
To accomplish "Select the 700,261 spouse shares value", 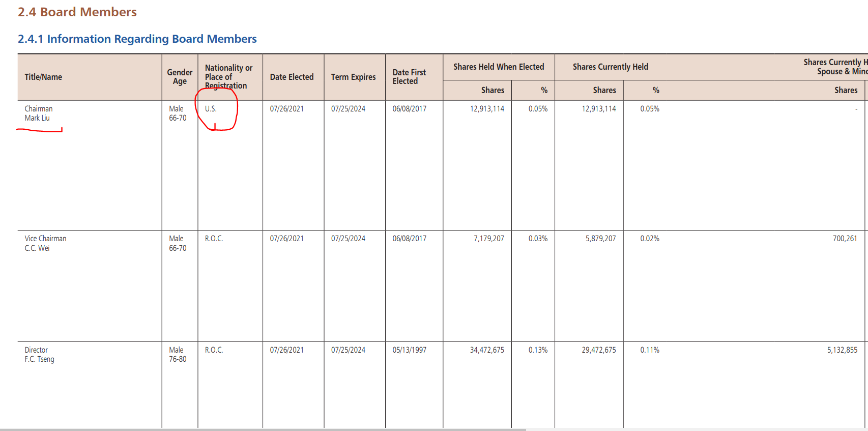I will click(845, 239).
